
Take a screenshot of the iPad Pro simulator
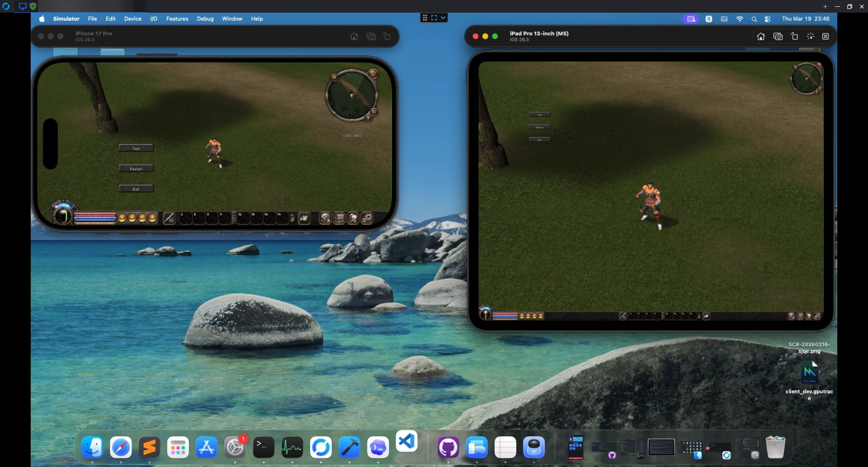(x=778, y=37)
